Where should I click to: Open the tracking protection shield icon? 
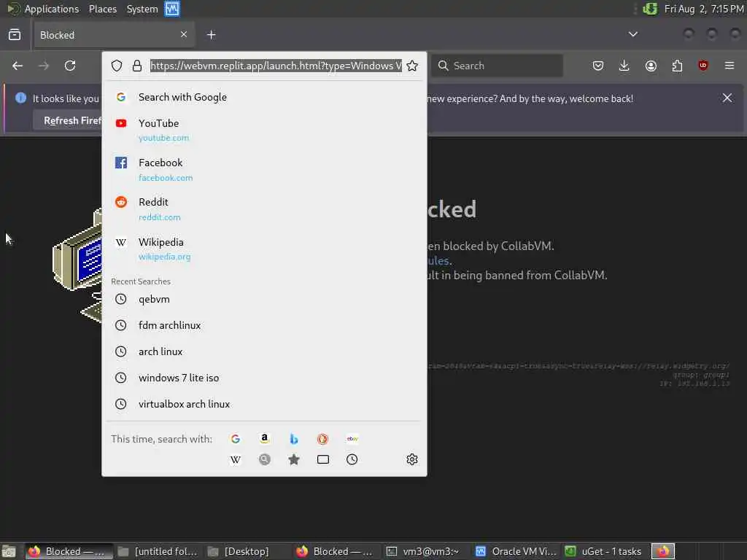(117, 66)
